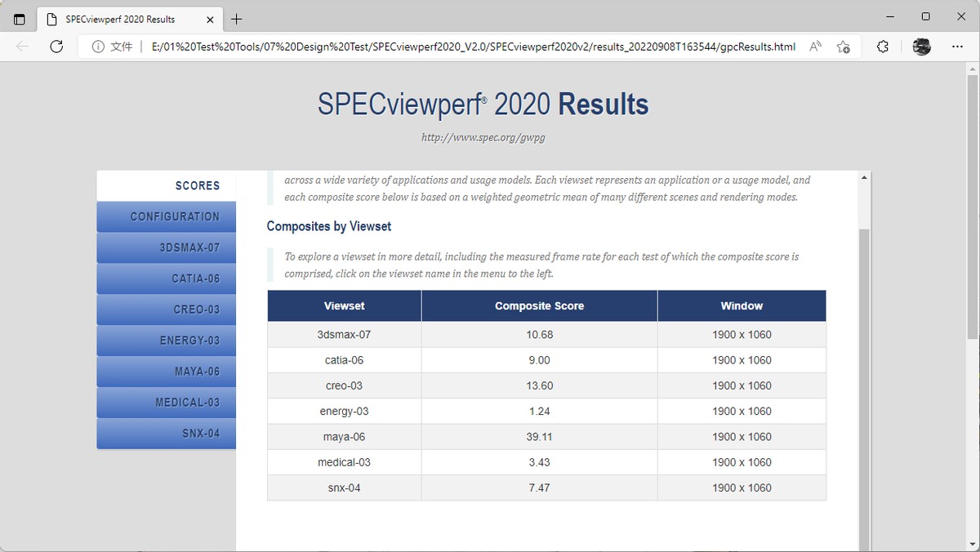Click the 3dsmax-07 viewset cell

click(x=344, y=335)
